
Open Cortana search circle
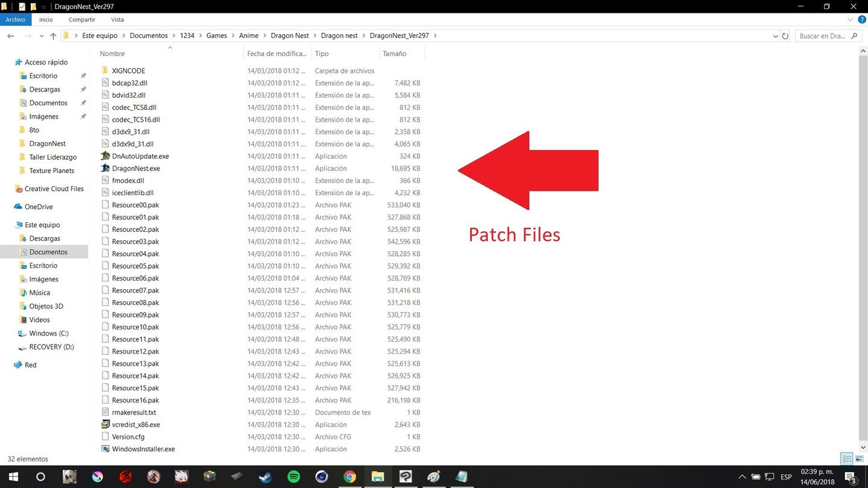click(40, 477)
